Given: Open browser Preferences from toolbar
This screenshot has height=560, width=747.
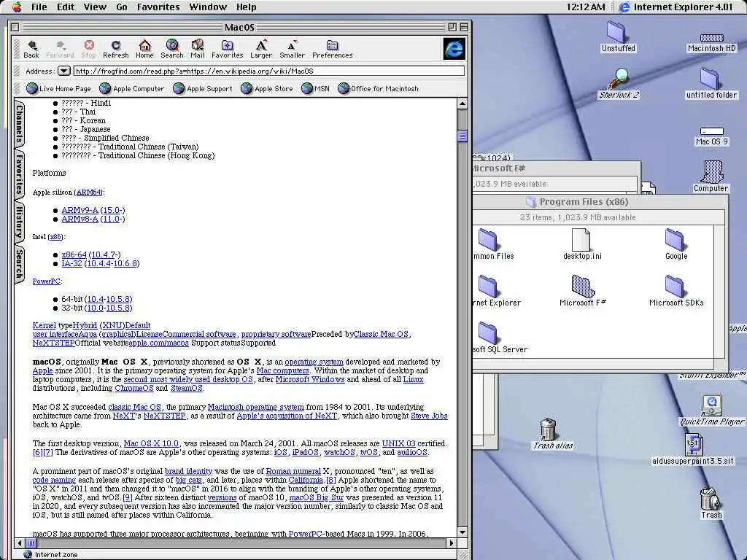Looking at the screenshot, I should pos(332,49).
